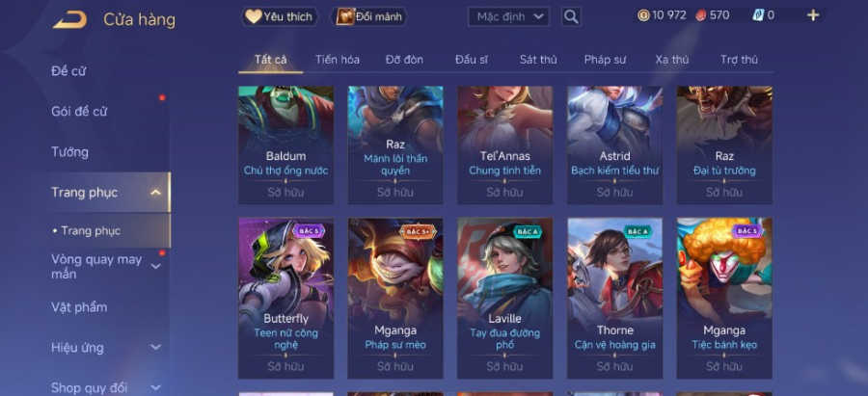Switch to the Tiến hóa tab

[338, 60]
